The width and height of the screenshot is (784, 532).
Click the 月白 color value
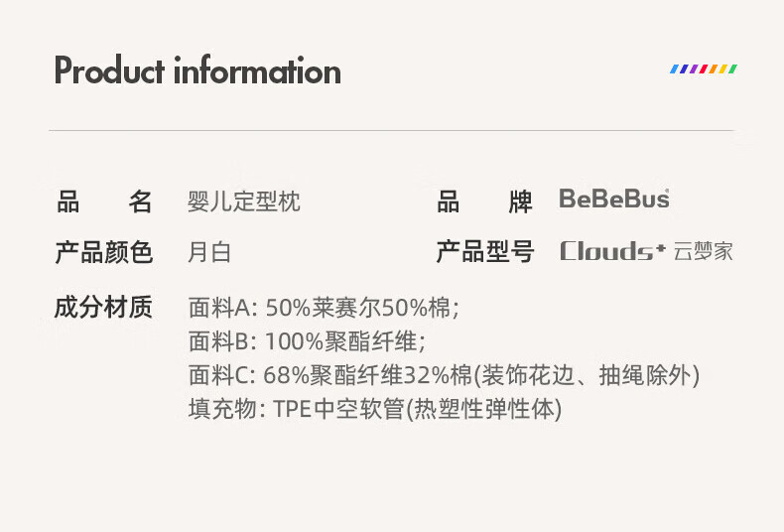[x=209, y=252]
